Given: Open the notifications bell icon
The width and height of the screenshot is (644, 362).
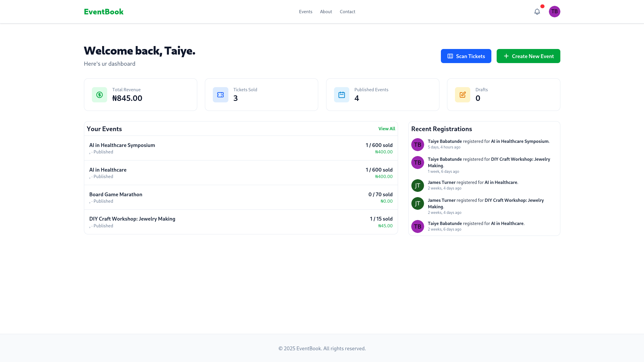Looking at the screenshot, I should 537,12.
